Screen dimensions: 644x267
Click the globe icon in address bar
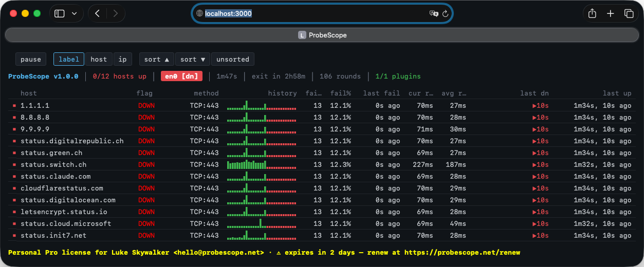(200, 14)
